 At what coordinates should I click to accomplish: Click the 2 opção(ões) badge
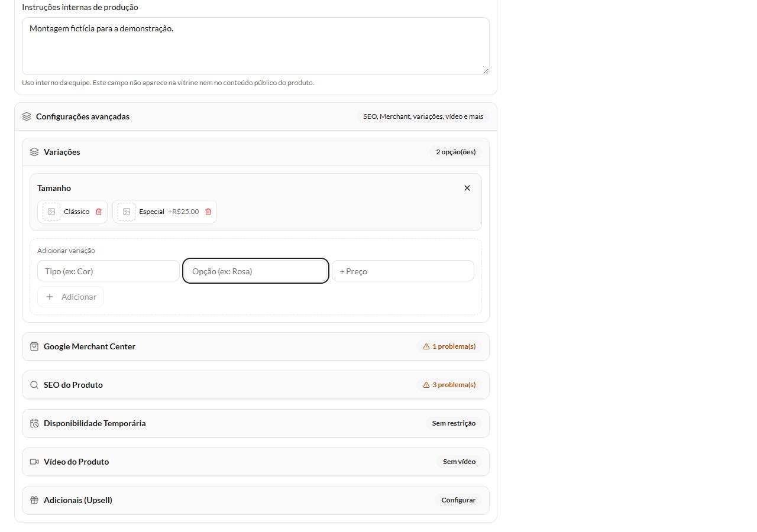coord(456,152)
